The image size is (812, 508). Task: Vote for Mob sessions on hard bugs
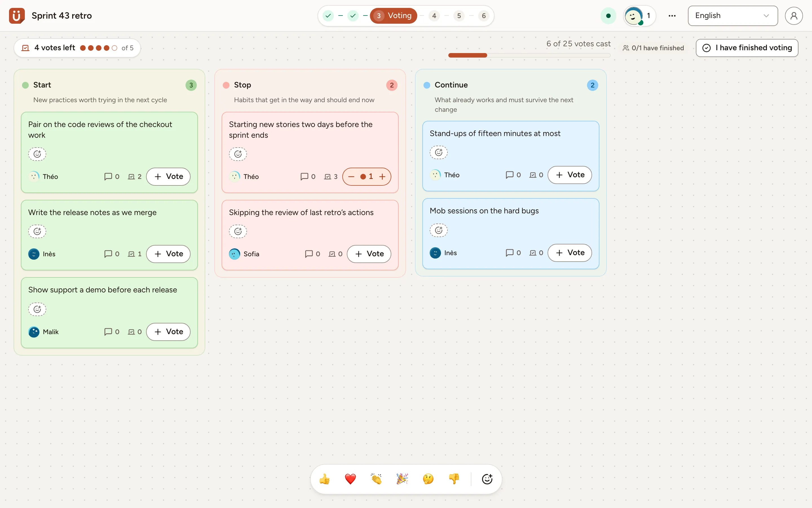(x=570, y=253)
